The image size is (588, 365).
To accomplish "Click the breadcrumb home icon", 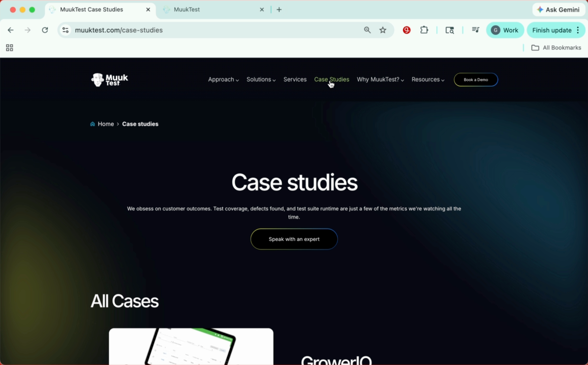I will [92, 124].
